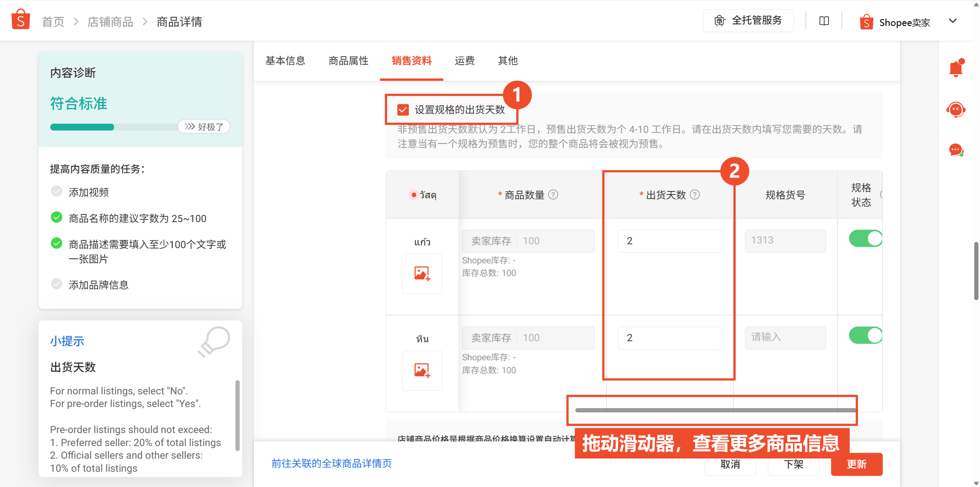Expand the 好极了 diagnosis button

click(x=204, y=127)
